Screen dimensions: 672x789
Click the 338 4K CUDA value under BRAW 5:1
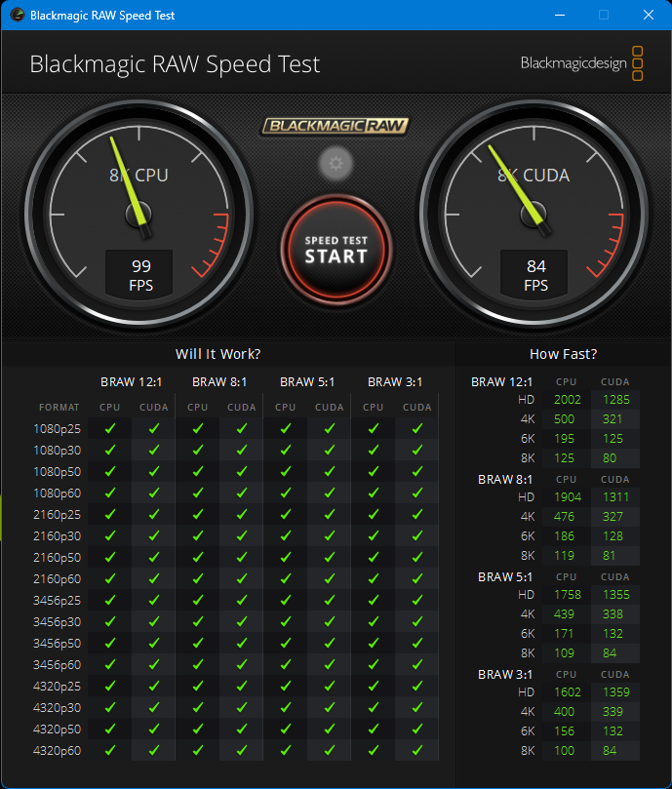point(613,613)
